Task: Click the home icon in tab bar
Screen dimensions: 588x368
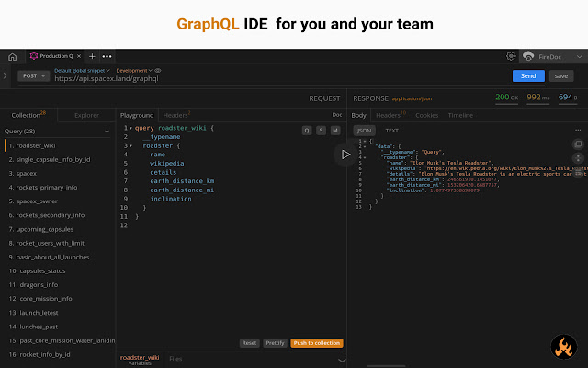Action: click(x=12, y=56)
